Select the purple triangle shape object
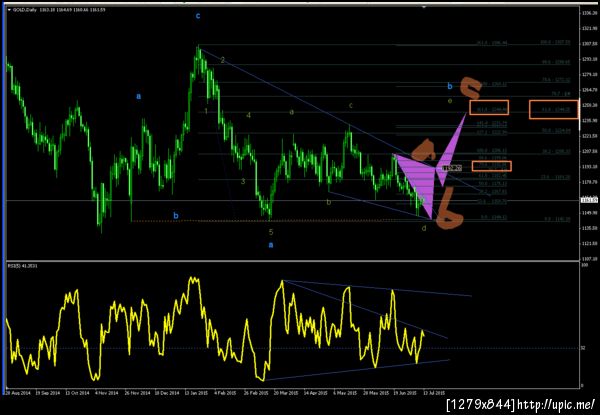 421,180
